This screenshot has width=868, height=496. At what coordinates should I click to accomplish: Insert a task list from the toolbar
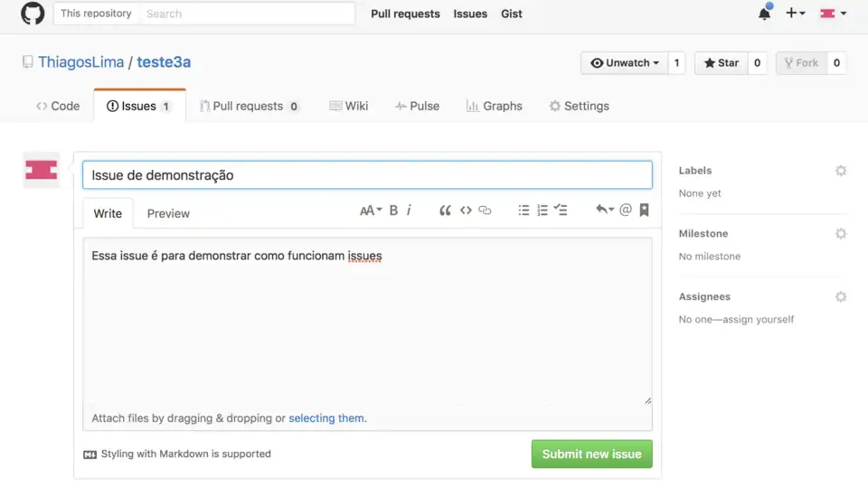561,211
